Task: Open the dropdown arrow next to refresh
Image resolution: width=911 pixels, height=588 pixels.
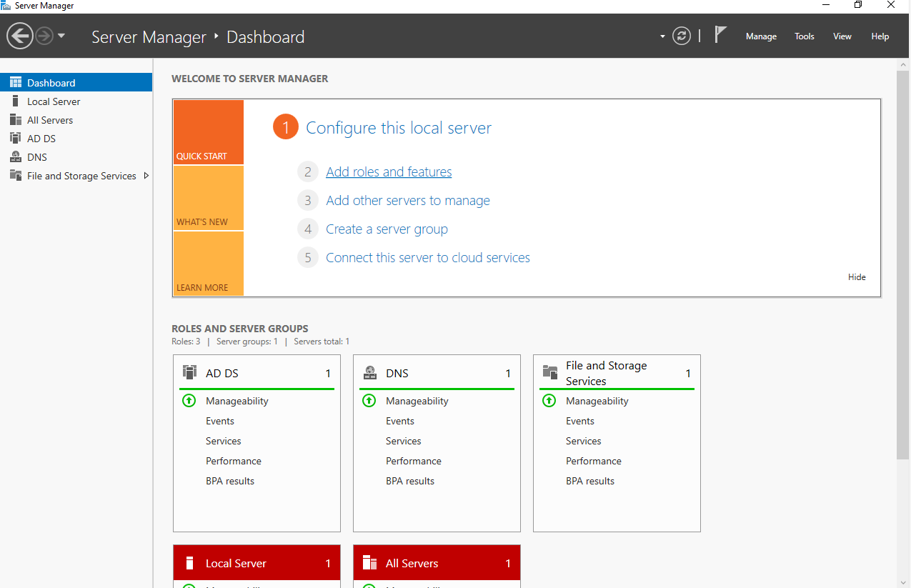Action: (x=662, y=36)
